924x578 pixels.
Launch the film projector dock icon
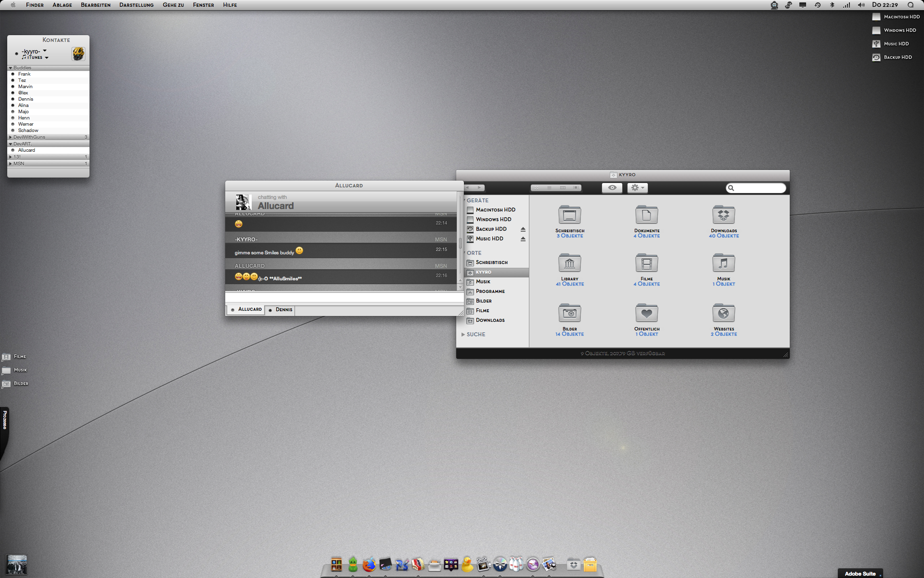point(483,564)
